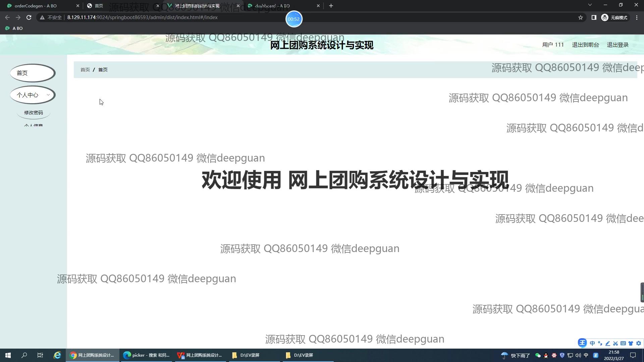Switch to the orderCodegen - A BO tab

tap(36, 6)
